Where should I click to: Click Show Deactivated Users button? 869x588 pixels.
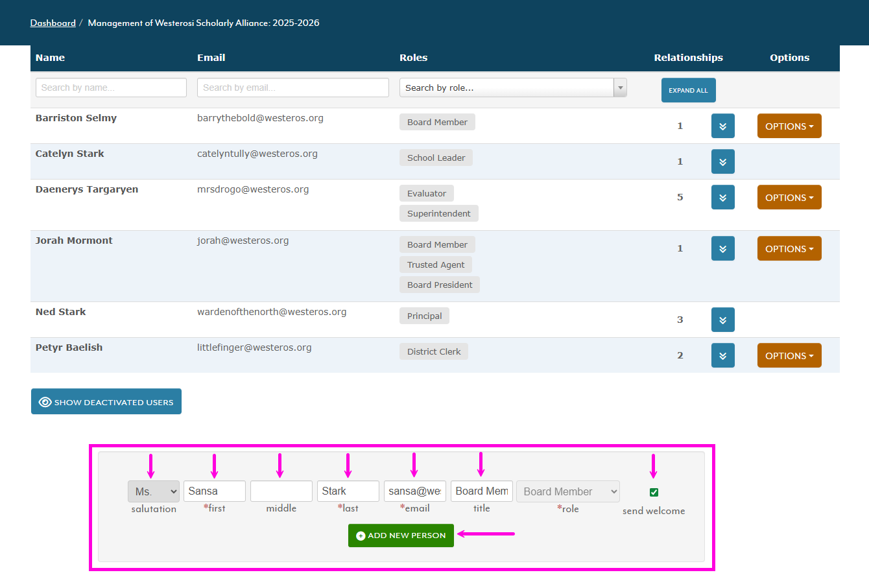[106, 401]
